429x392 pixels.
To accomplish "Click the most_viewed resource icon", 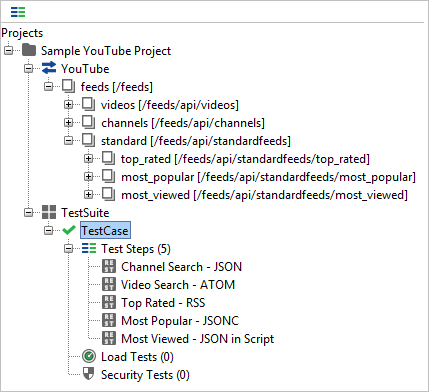I will pos(109,194).
